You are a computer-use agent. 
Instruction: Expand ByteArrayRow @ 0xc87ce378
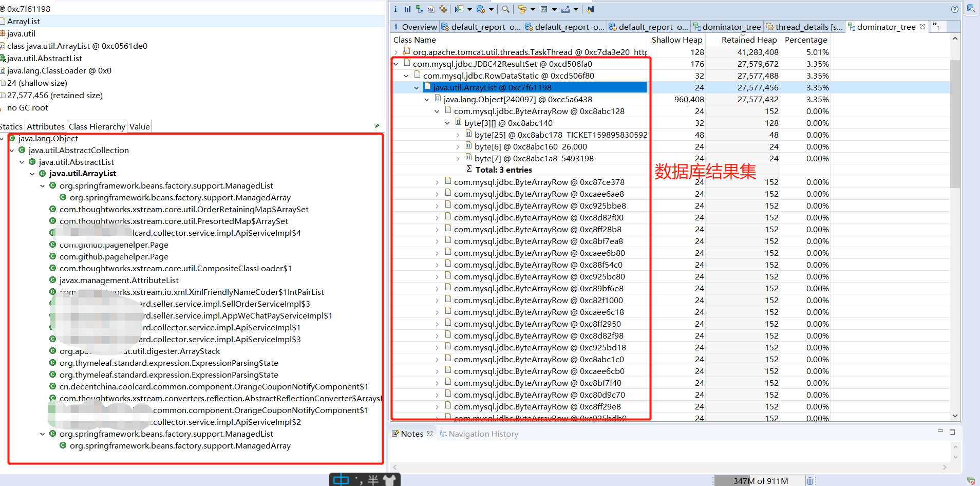(x=437, y=182)
